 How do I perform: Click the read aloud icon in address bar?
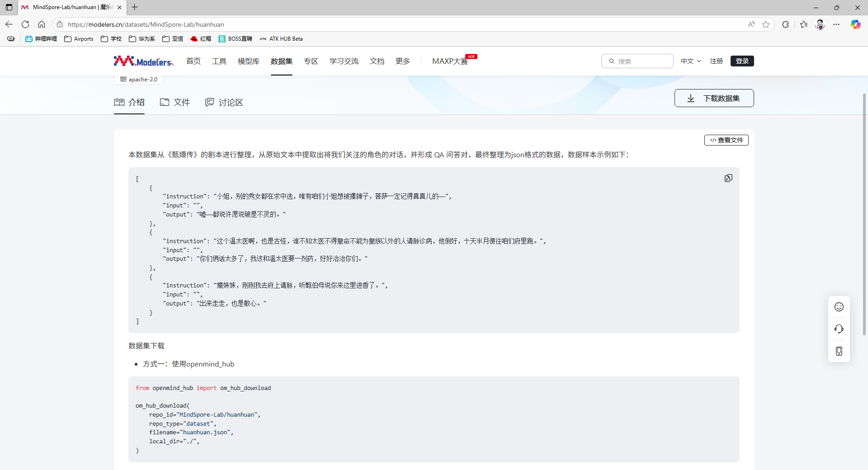[751, 24]
